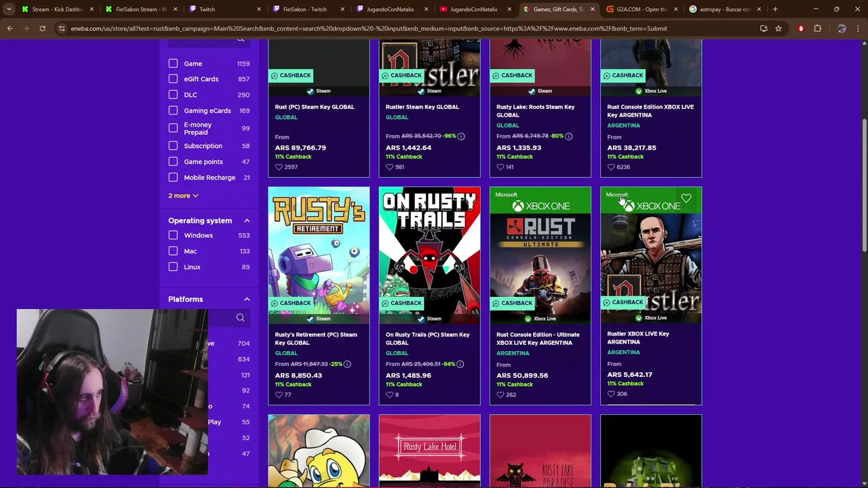Tick the DLC filter checkbox
This screenshot has width=868, height=488.
[x=173, y=95]
